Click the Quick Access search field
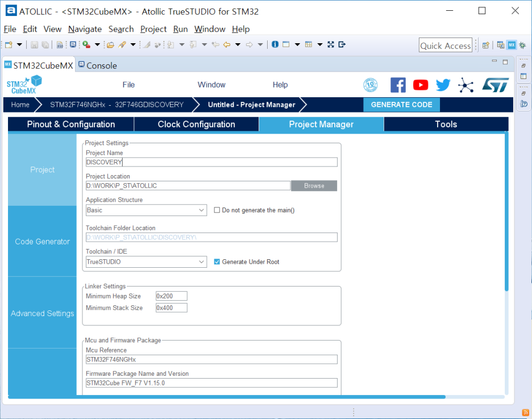This screenshot has width=532, height=419. point(446,45)
